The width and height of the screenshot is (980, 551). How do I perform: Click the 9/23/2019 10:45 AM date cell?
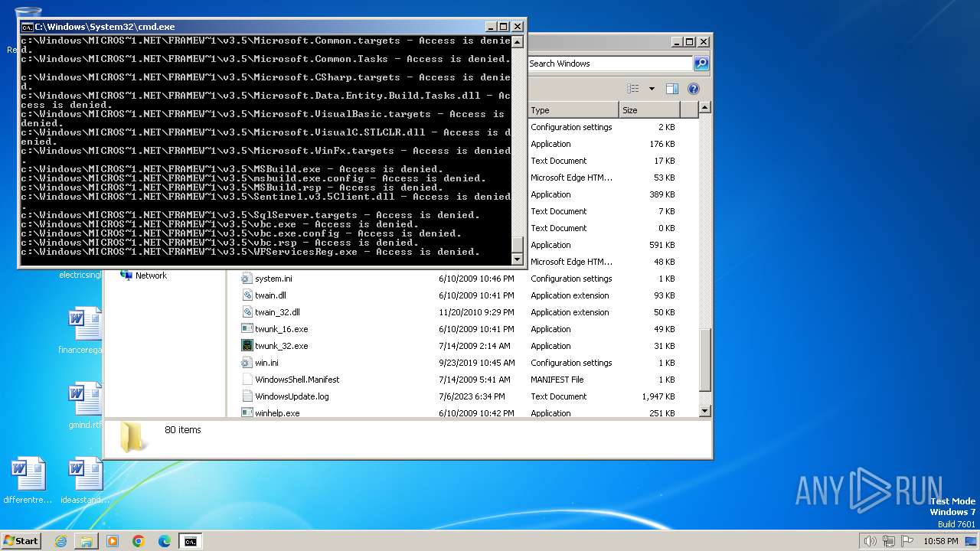coord(476,363)
